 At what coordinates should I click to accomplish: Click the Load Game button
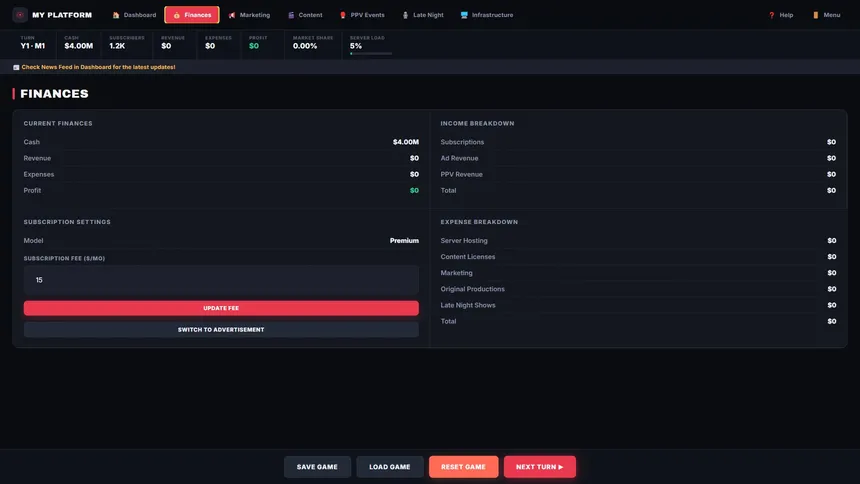(389, 467)
